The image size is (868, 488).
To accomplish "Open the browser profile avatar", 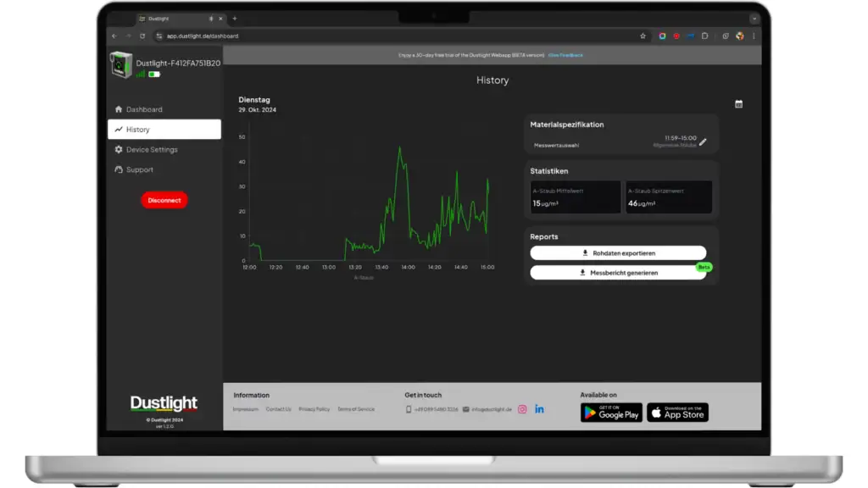I will (739, 36).
